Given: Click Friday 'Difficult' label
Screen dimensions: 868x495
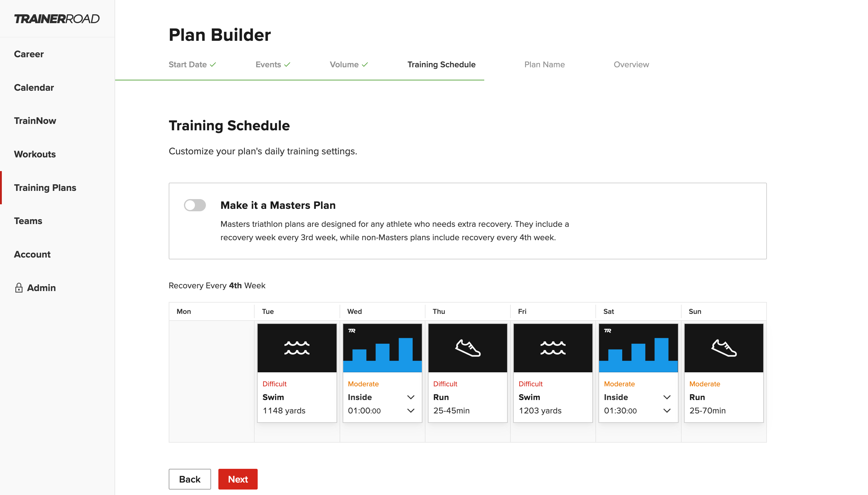Looking at the screenshot, I should coord(531,384).
